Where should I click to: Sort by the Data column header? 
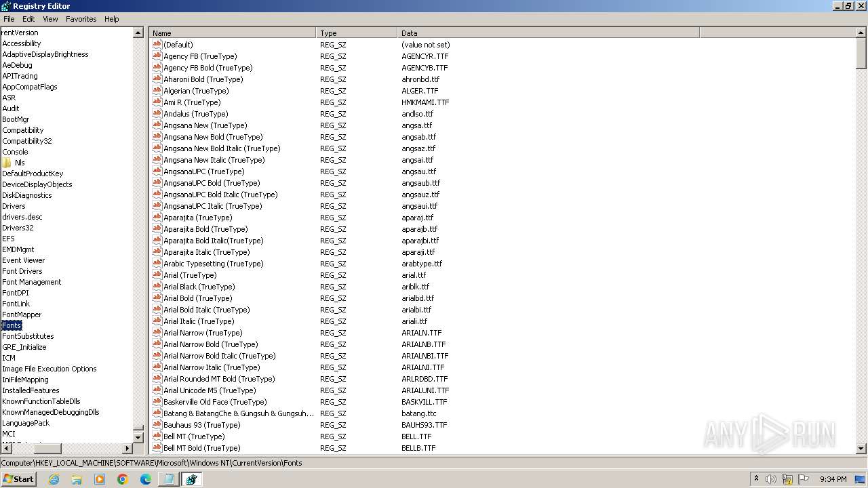[549, 33]
